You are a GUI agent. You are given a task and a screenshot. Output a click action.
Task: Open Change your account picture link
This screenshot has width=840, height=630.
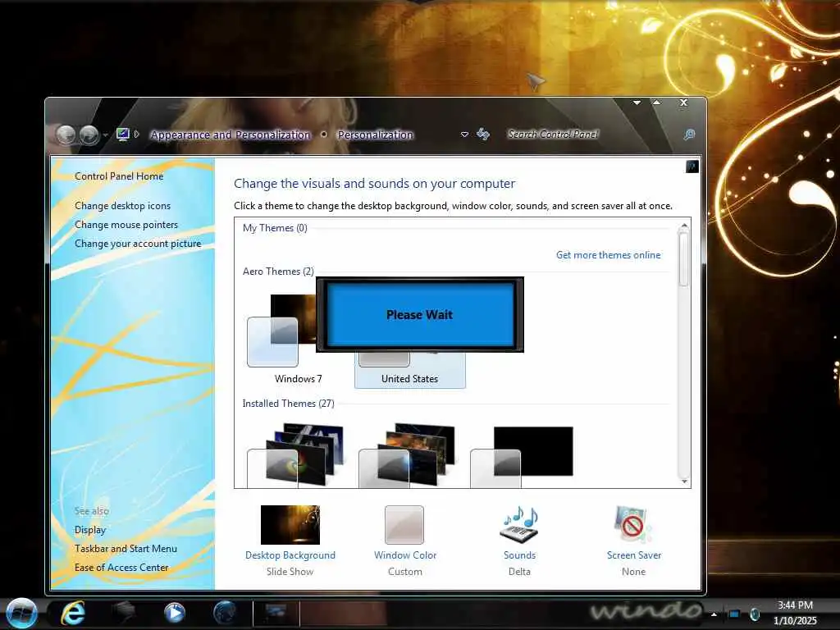click(138, 243)
